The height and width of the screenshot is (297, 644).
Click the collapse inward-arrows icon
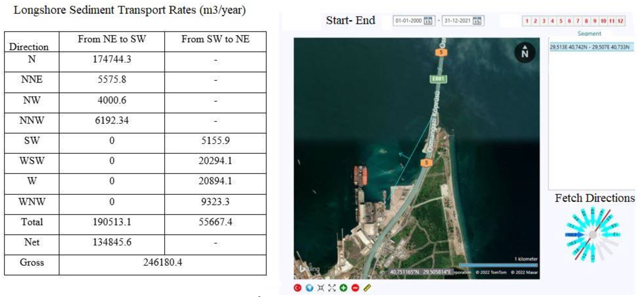pyautogui.click(x=321, y=288)
